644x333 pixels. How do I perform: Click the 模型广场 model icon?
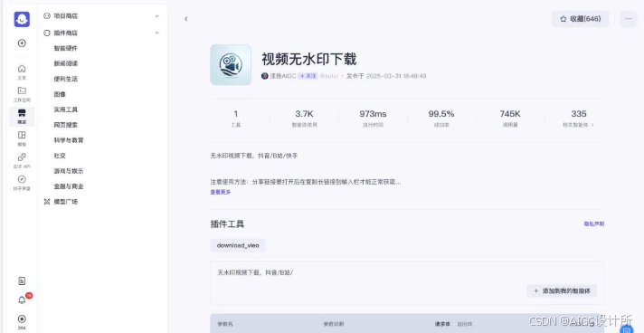[47, 202]
